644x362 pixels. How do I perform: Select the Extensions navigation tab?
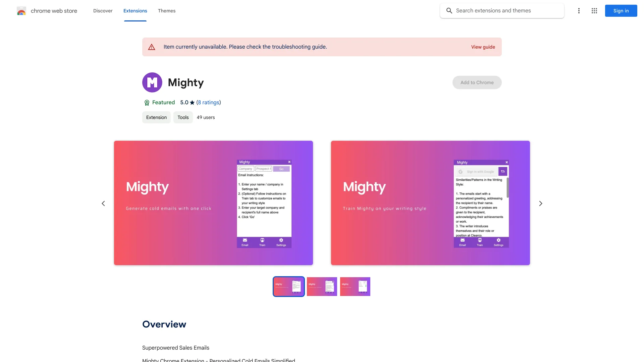click(x=135, y=11)
